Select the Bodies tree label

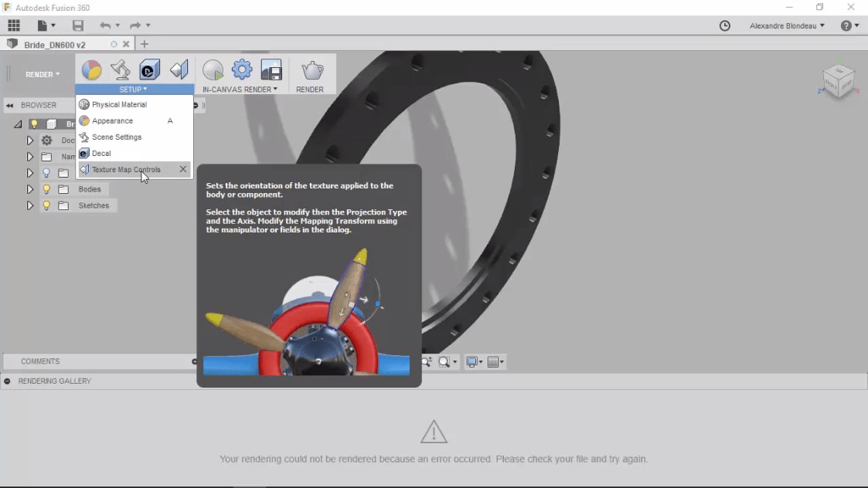coord(90,189)
